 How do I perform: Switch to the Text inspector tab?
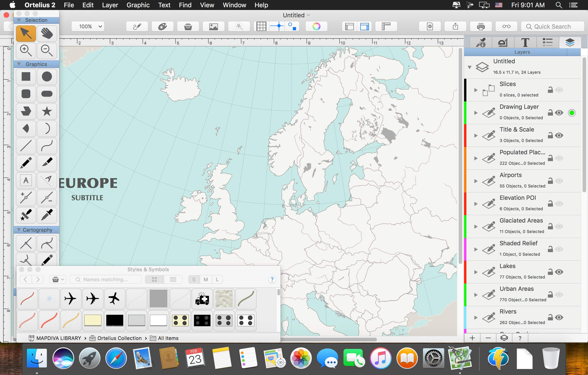click(x=525, y=43)
